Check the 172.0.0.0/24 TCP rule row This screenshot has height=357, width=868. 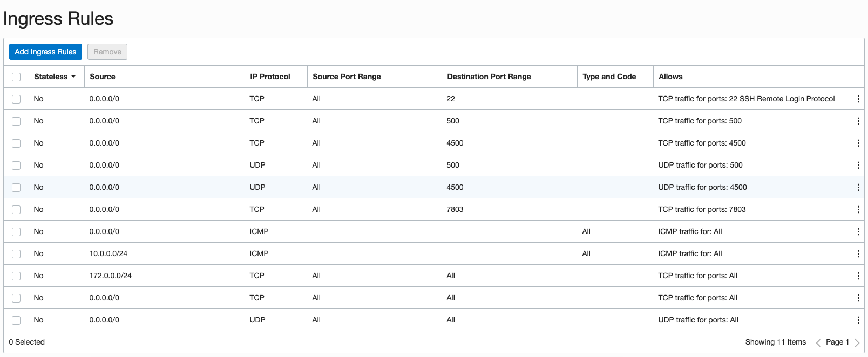coord(16,276)
